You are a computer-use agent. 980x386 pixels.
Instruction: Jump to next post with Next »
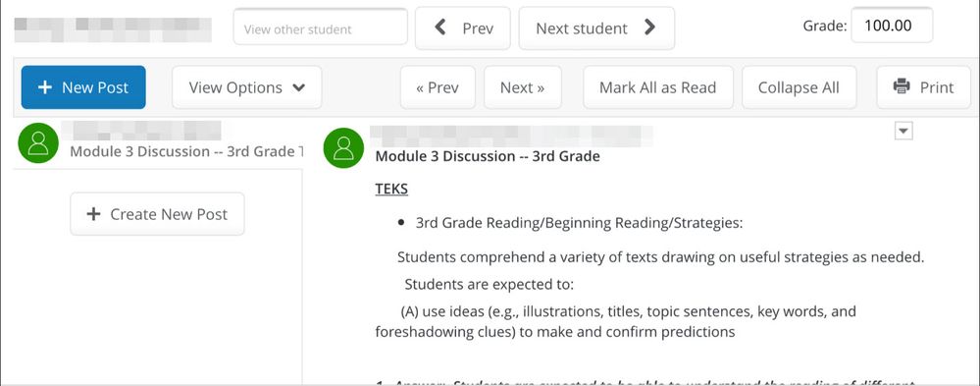pos(523,87)
